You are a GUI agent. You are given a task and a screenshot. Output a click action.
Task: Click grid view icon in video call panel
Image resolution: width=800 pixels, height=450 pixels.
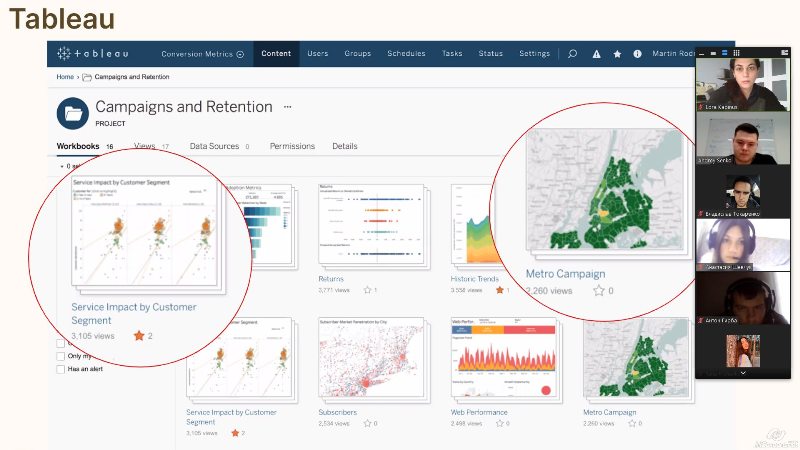click(x=736, y=53)
